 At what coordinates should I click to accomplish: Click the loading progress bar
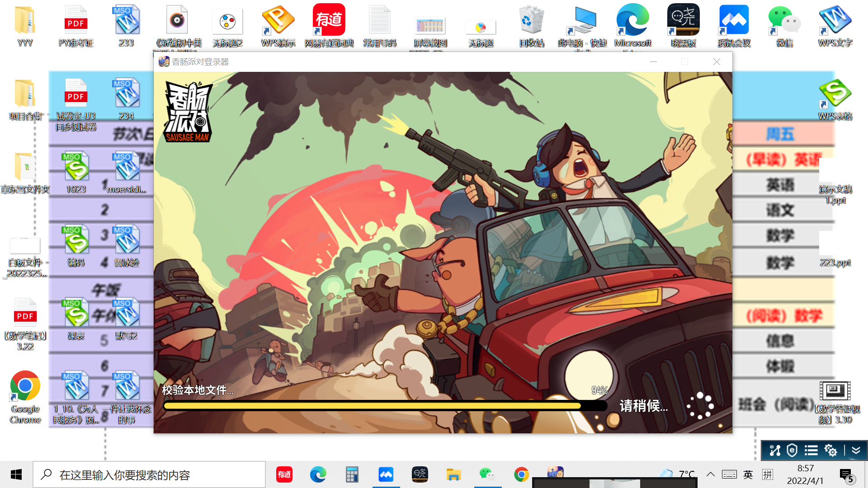tap(385, 406)
